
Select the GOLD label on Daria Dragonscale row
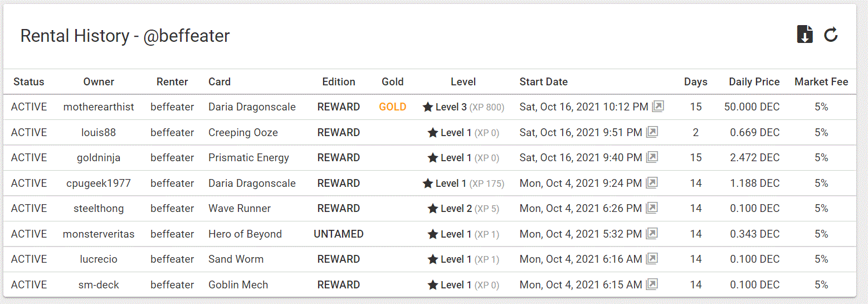pos(393,107)
